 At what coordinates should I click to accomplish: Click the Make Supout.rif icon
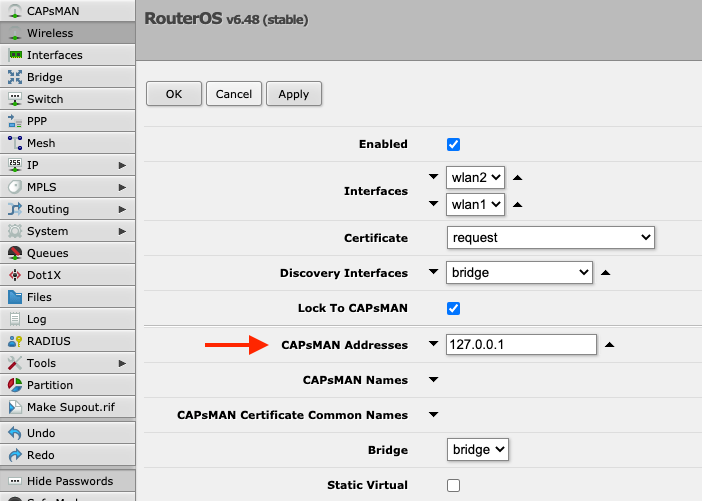coord(15,407)
